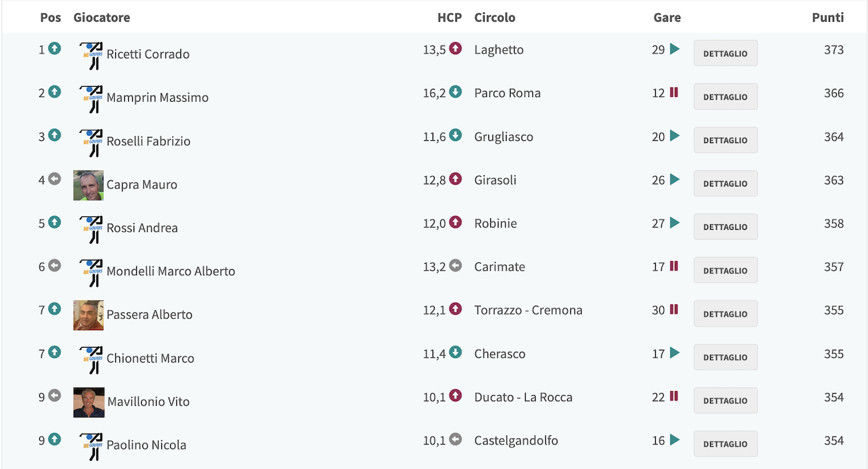Click the pause icon next to Mamprin Massimo's 12 gare

[674, 92]
